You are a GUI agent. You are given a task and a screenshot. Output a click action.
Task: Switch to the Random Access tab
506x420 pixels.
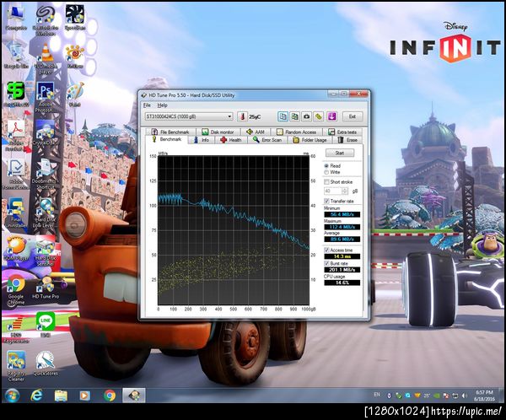click(x=297, y=132)
